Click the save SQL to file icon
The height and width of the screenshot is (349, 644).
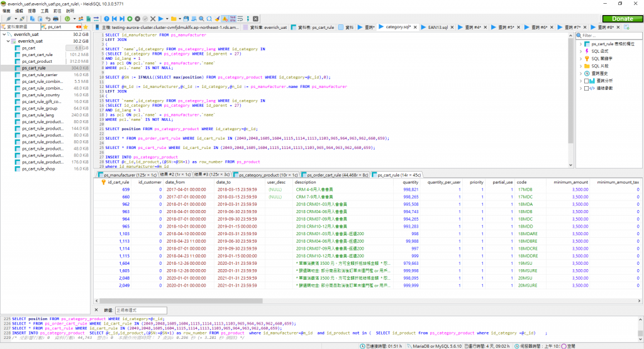[186, 19]
